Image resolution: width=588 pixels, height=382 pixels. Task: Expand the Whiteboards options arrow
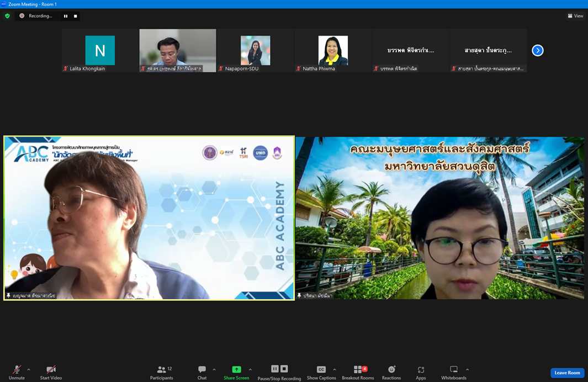point(468,370)
